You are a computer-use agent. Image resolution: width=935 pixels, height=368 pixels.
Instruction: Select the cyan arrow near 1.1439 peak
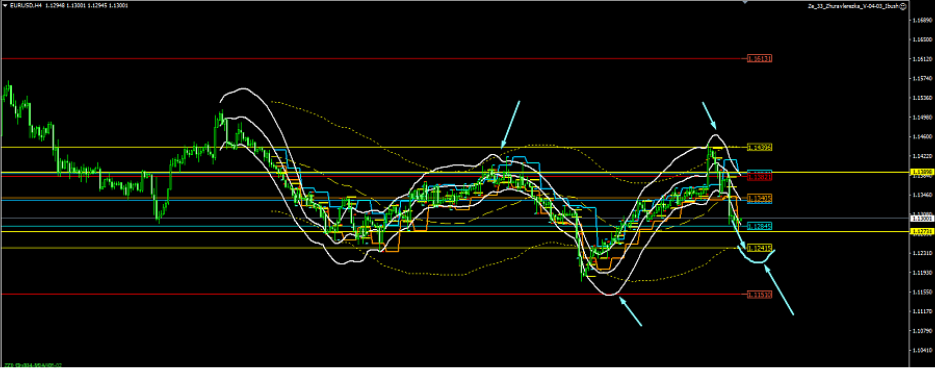pyautogui.click(x=709, y=116)
